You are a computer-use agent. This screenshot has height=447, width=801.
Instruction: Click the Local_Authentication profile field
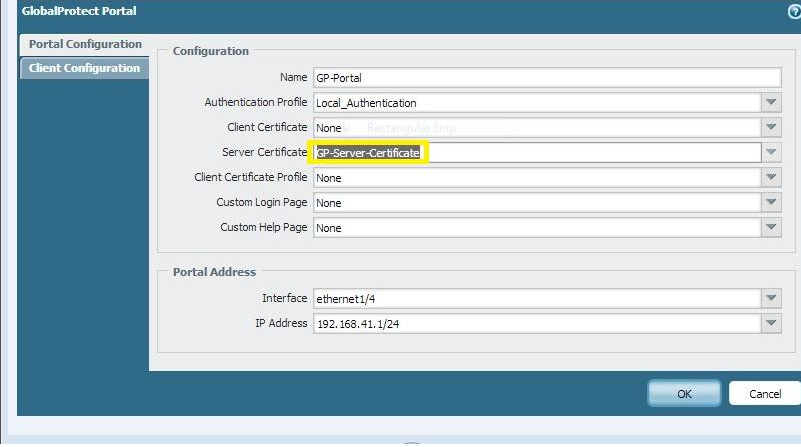click(x=535, y=103)
